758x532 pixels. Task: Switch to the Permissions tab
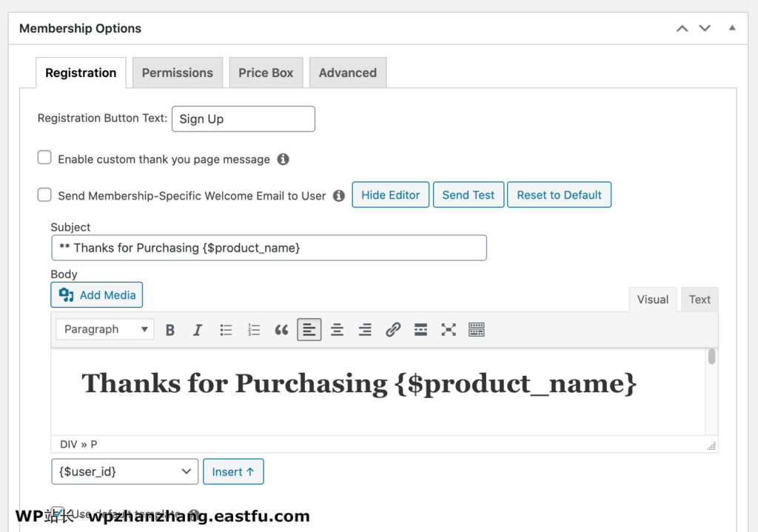click(x=178, y=73)
